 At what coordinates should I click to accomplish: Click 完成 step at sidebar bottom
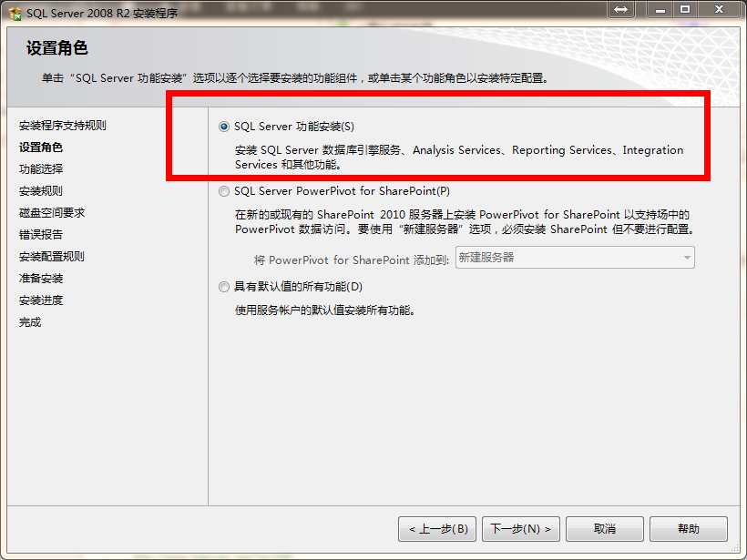click(x=30, y=322)
